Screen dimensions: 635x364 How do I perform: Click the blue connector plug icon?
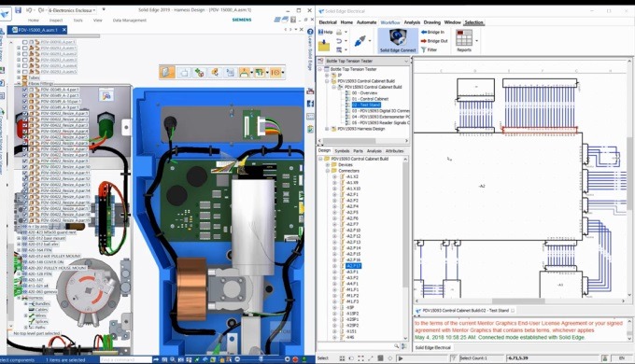[x=360, y=40]
